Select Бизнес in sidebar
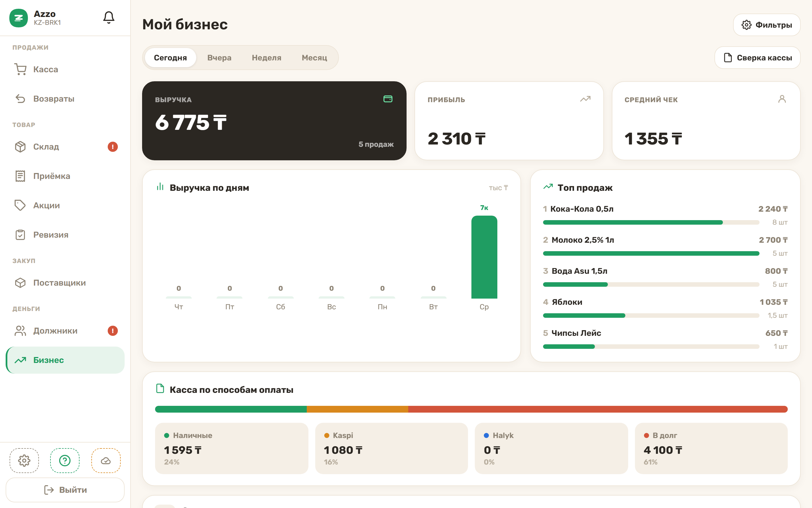Image resolution: width=812 pixels, height=508 pixels. 65,360
